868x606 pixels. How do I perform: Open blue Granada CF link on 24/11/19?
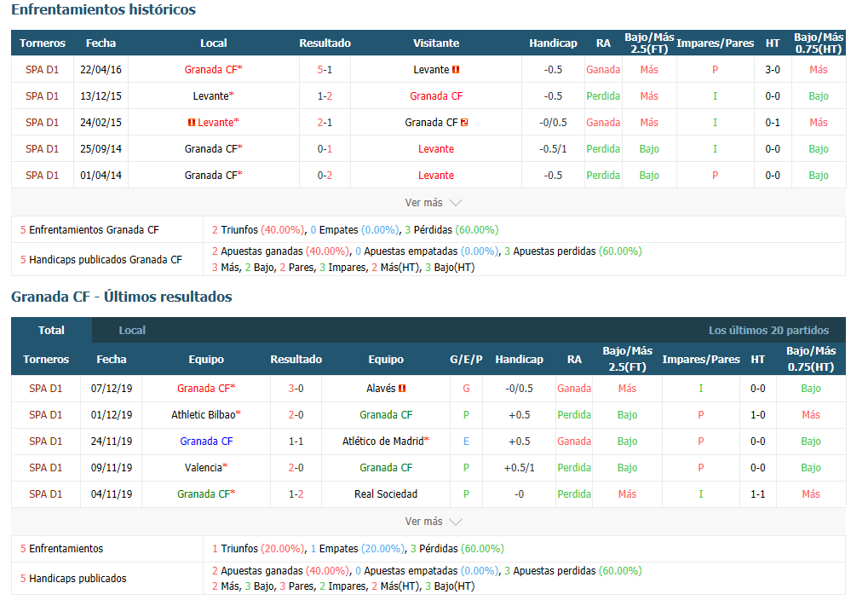(x=206, y=442)
